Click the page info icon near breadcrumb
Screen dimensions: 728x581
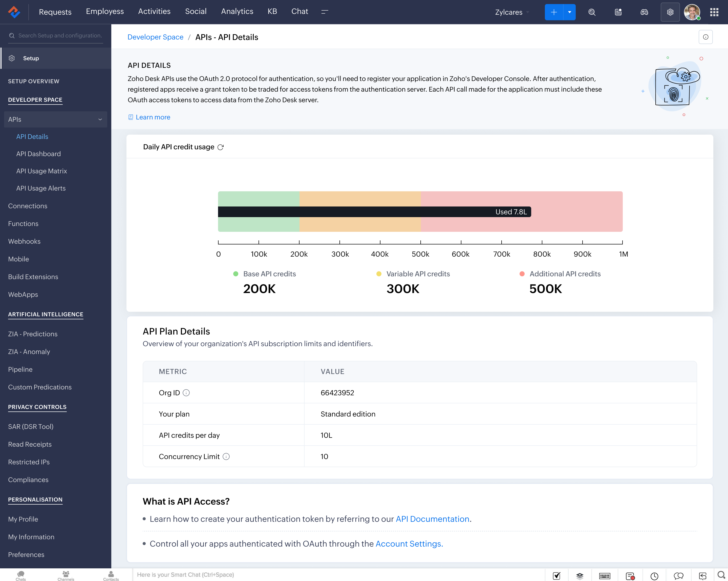(705, 37)
